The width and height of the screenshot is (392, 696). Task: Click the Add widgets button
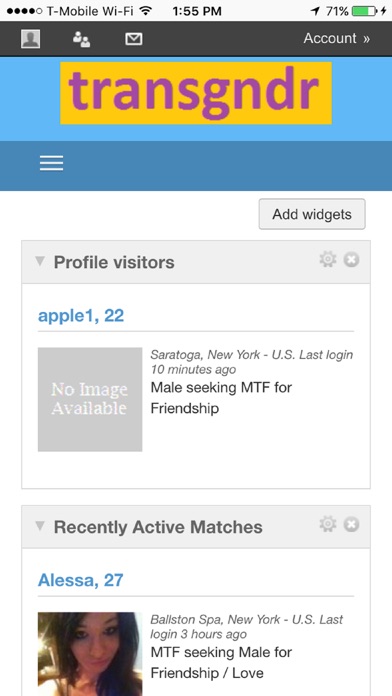tap(312, 214)
